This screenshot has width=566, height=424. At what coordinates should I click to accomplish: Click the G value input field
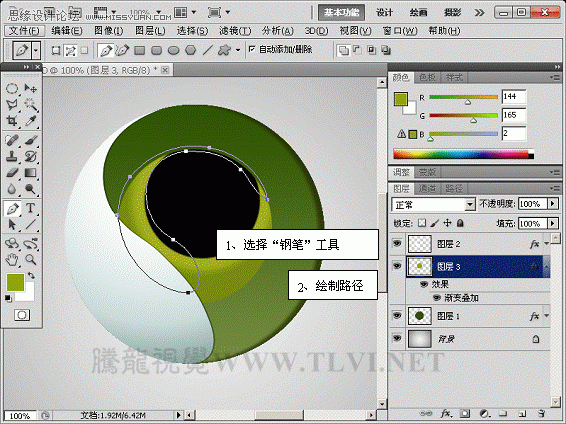pos(513,115)
